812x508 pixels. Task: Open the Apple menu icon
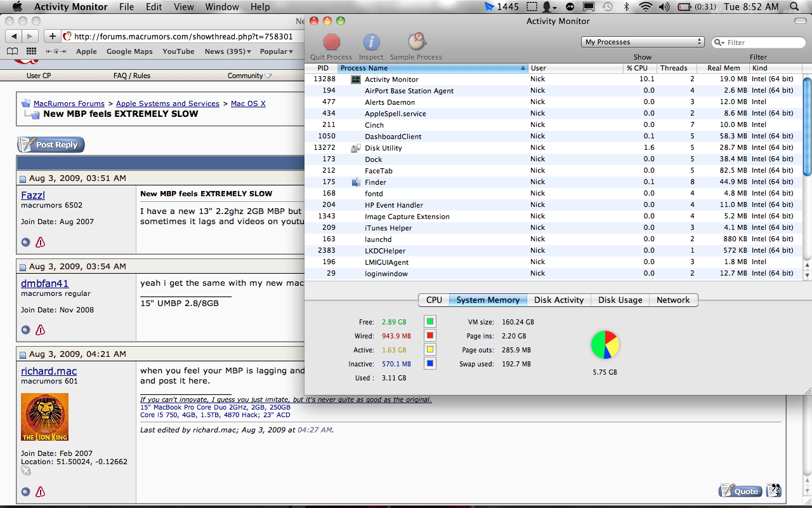[x=17, y=7]
